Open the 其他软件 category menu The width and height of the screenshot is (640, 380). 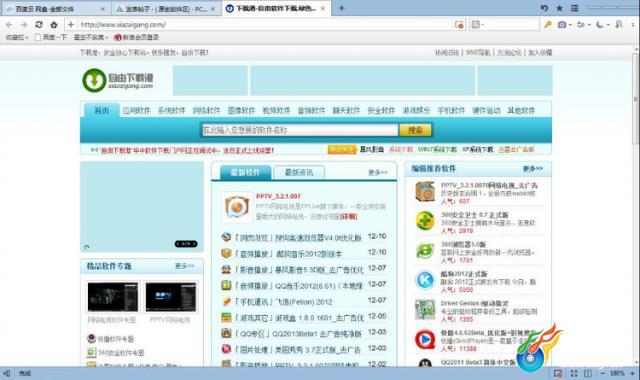(521, 111)
